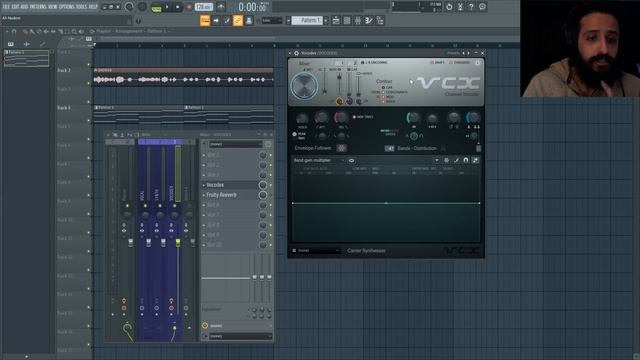This screenshot has width=640, height=360.
Task: Select the playlist Slice tool
Action: click(x=60, y=31)
